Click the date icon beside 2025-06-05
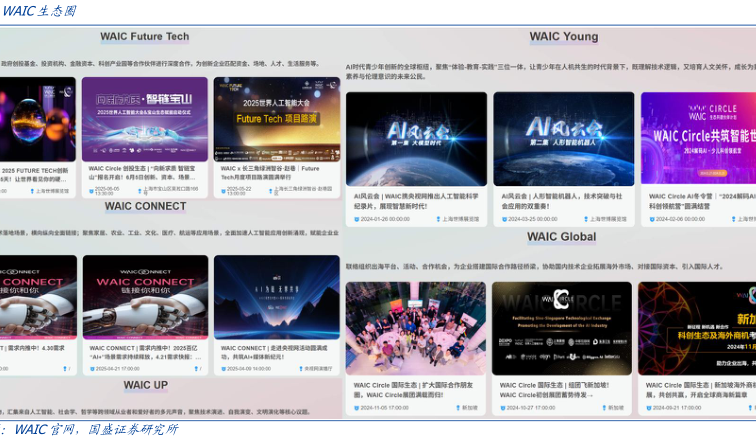Viewport: 756px width, 448px height. coord(92,191)
